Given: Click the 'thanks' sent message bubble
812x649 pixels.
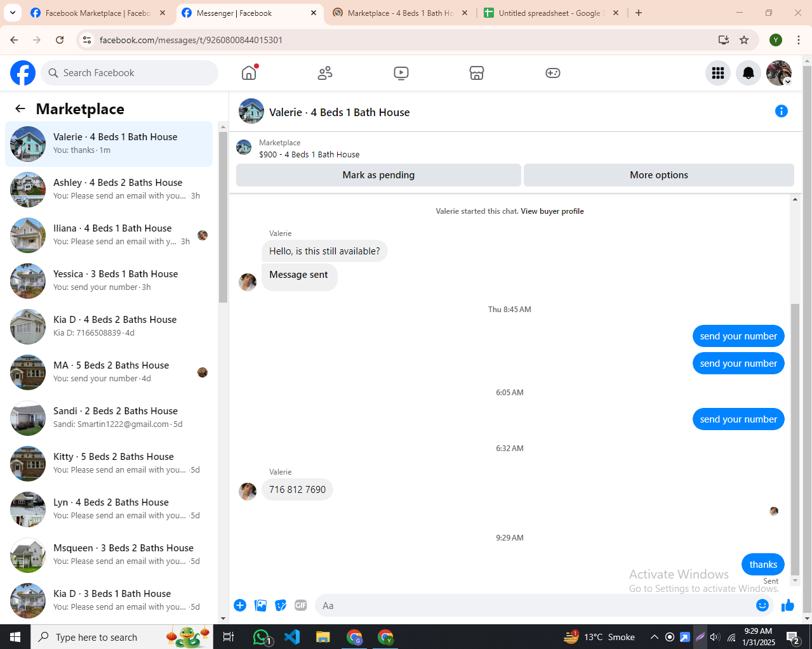Looking at the screenshot, I should [x=763, y=565].
